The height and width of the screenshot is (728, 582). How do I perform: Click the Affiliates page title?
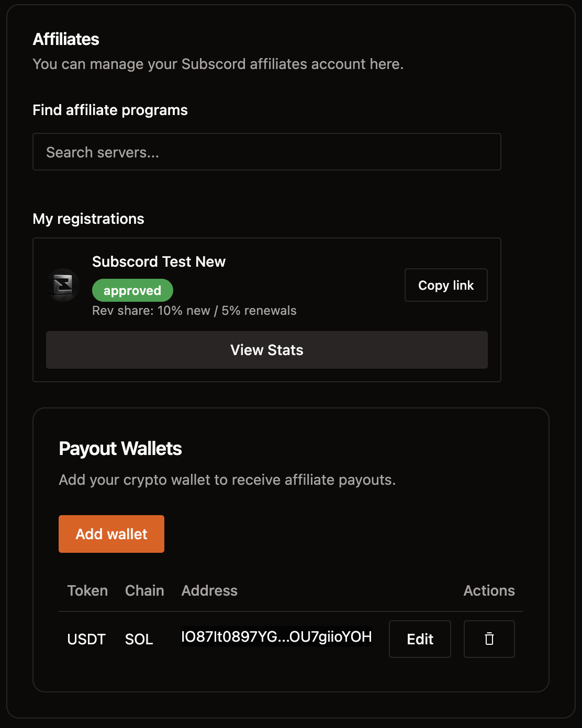pos(66,39)
